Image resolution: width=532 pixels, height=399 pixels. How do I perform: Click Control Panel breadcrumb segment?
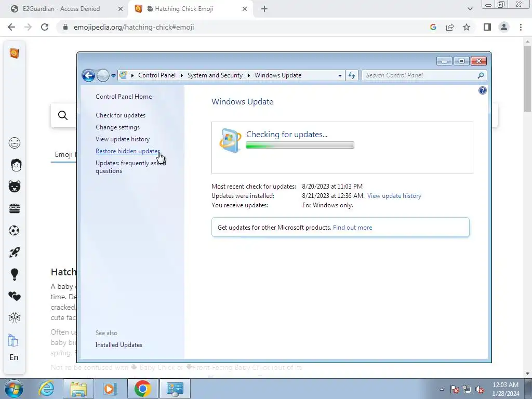coord(157,75)
